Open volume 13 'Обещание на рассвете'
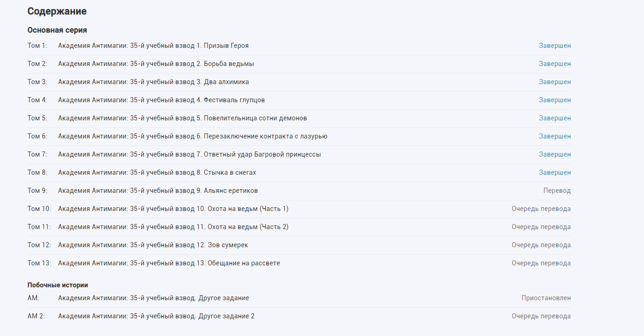This screenshot has width=644, height=336. (x=169, y=263)
